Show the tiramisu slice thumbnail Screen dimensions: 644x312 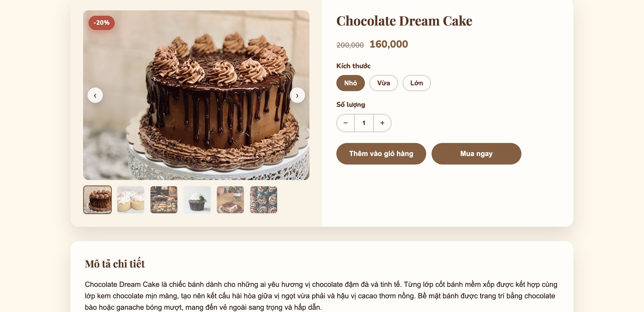(x=230, y=200)
